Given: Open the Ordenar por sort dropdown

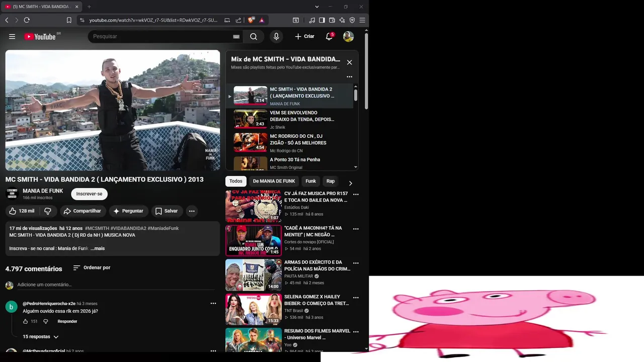Looking at the screenshot, I should tap(92, 268).
